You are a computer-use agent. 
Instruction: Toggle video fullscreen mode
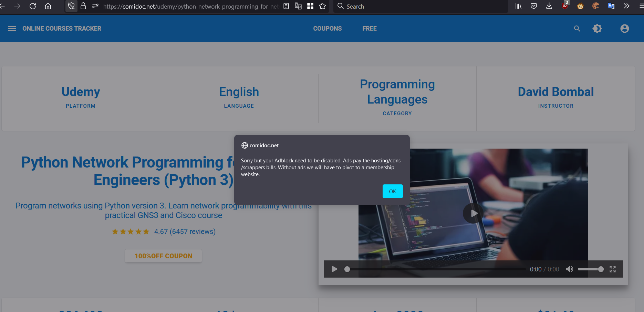click(x=613, y=269)
